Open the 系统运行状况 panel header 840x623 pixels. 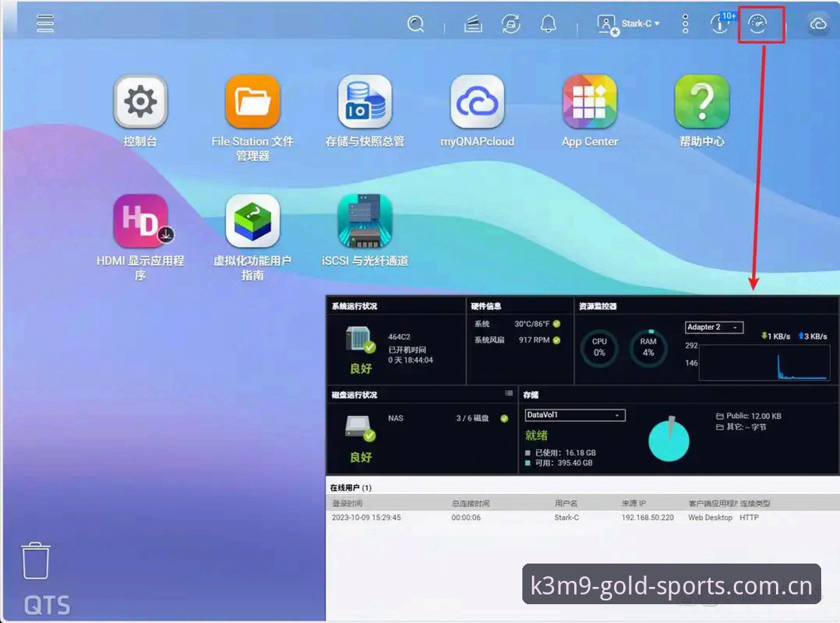(x=355, y=306)
